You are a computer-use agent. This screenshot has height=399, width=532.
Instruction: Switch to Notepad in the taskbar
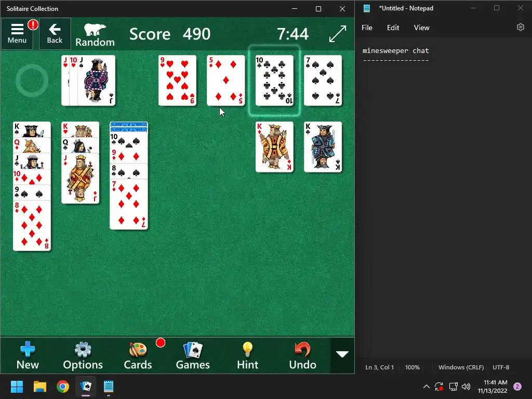[x=109, y=387]
